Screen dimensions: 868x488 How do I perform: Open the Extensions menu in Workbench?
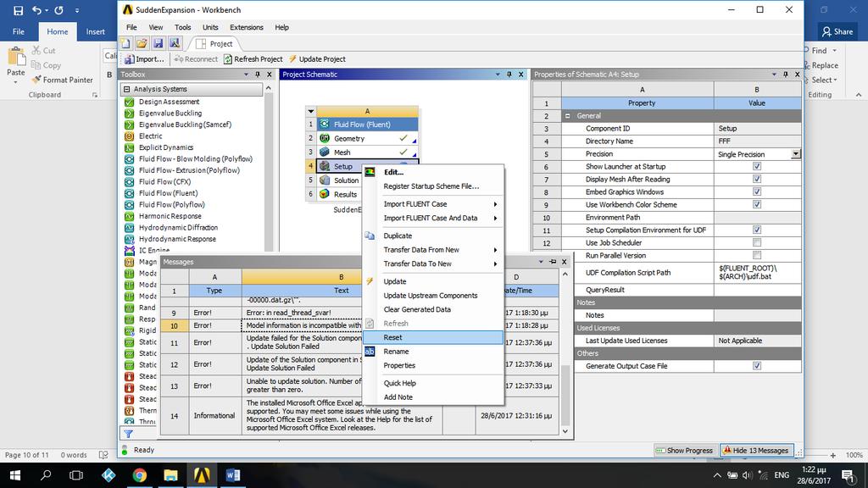click(x=247, y=27)
